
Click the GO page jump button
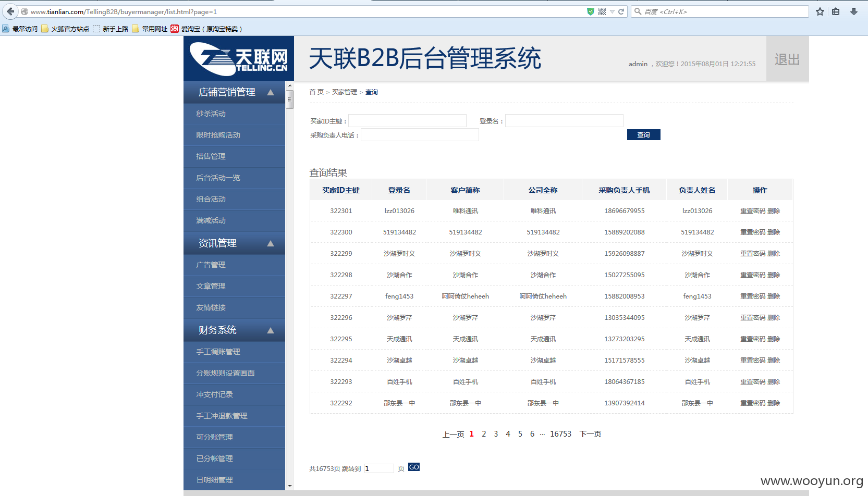pyautogui.click(x=414, y=467)
